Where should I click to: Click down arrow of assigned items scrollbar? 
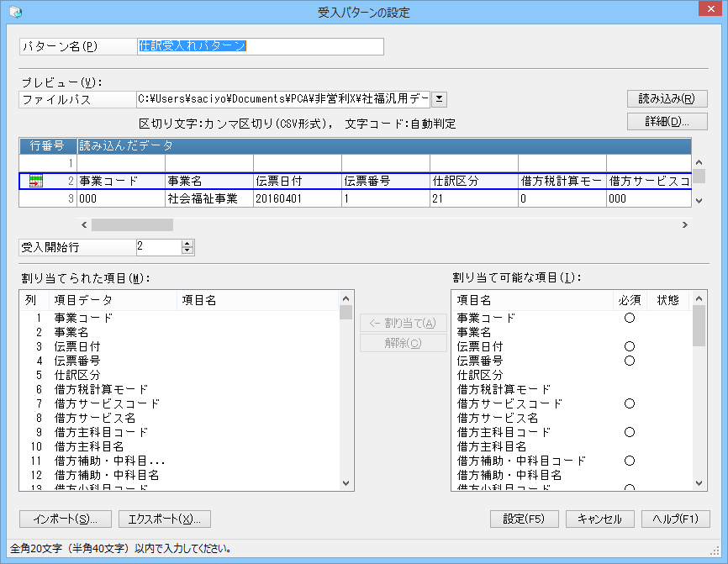tap(346, 482)
